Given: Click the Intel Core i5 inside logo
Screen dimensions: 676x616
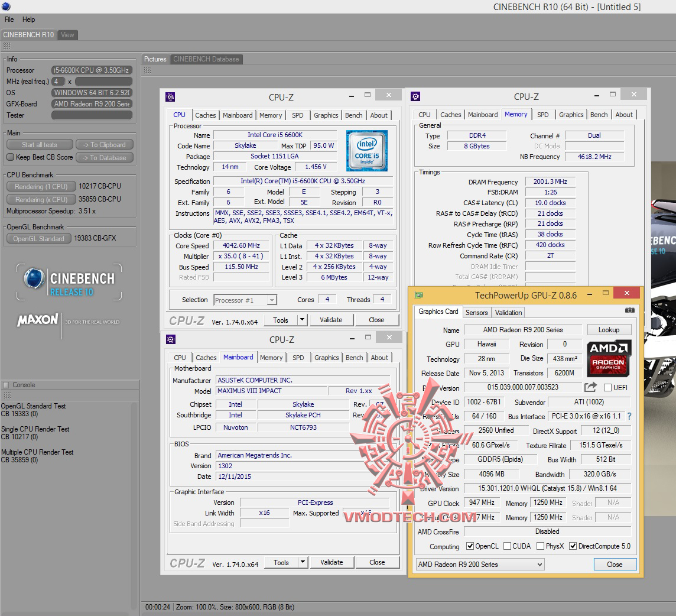Looking at the screenshot, I should coord(367,151).
